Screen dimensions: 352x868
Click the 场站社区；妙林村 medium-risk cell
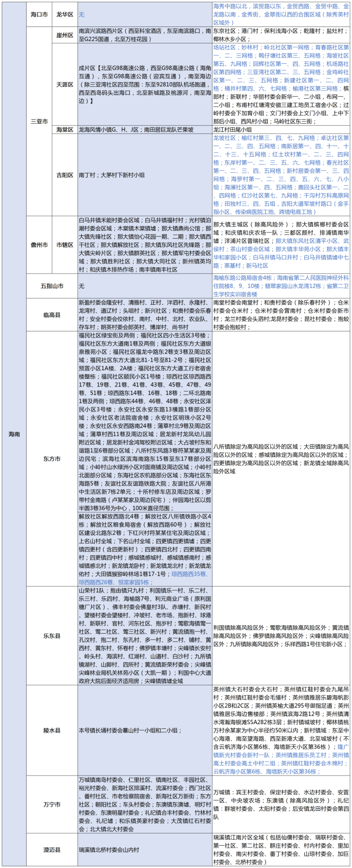pyautogui.click(x=281, y=84)
